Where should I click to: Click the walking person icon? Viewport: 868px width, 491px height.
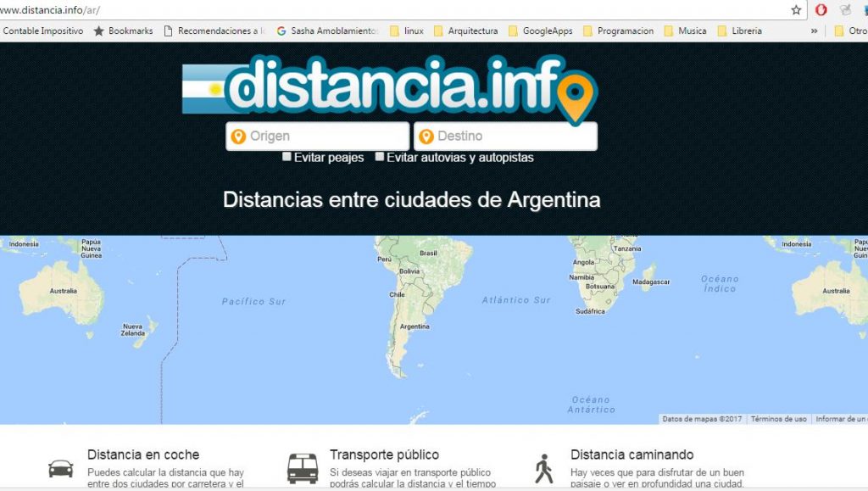pyautogui.click(x=544, y=468)
